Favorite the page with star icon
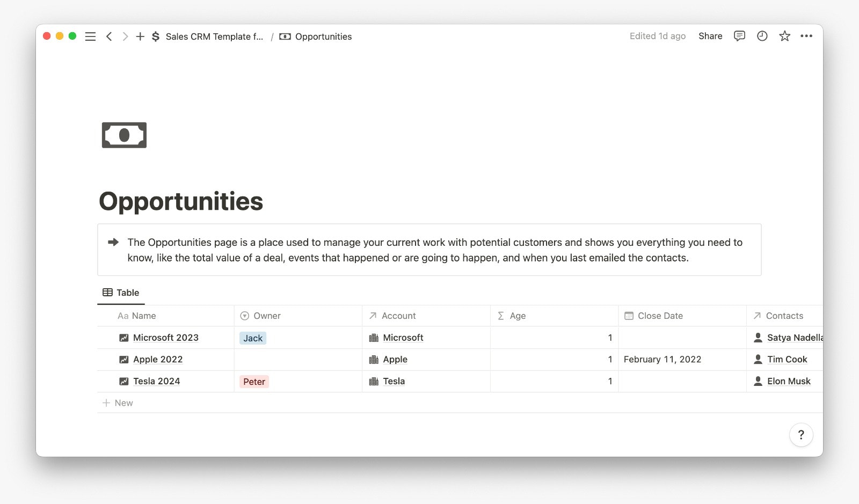Image resolution: width=859 pixels, height=504 pixels. tap(784, 36)
